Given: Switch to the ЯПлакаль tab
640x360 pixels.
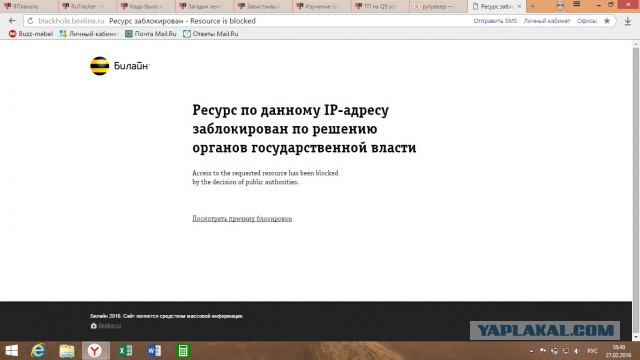Looking at the screenshot, I should (x=29, y=7).
